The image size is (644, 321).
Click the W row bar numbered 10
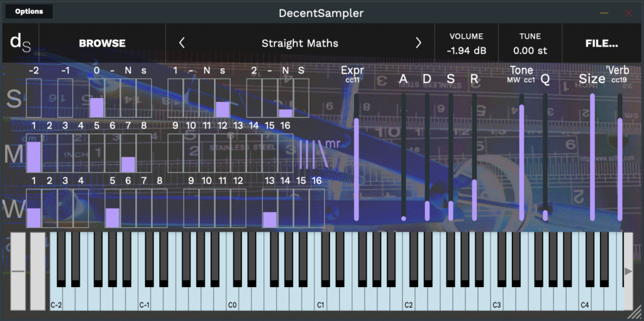click(207, 208)
